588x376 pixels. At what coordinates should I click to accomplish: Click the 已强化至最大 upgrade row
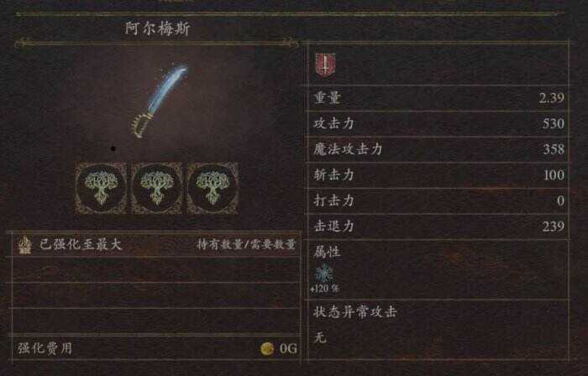(154, 245)
